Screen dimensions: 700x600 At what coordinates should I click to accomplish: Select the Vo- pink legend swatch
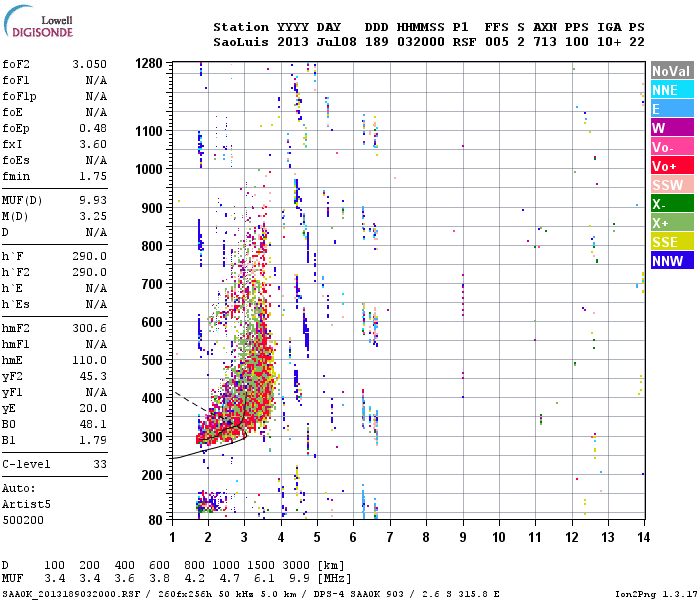(672, 146)
